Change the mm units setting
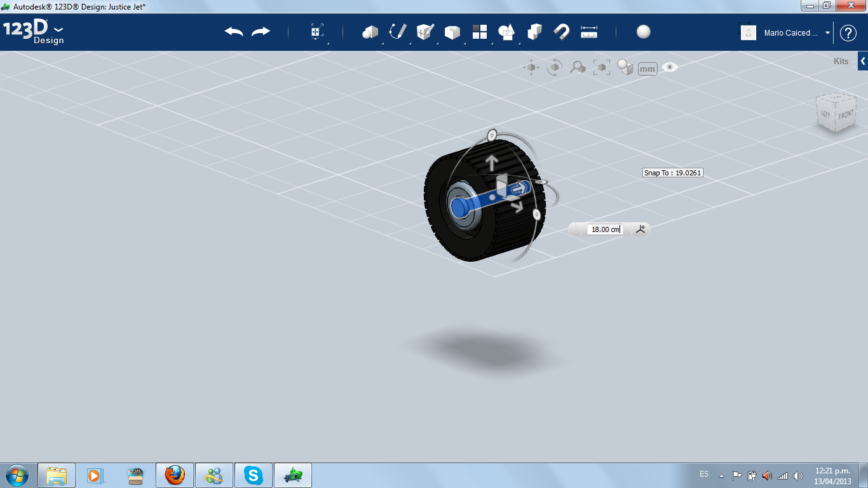This screenshot has height=488, width=868. (x=648, y=69)
